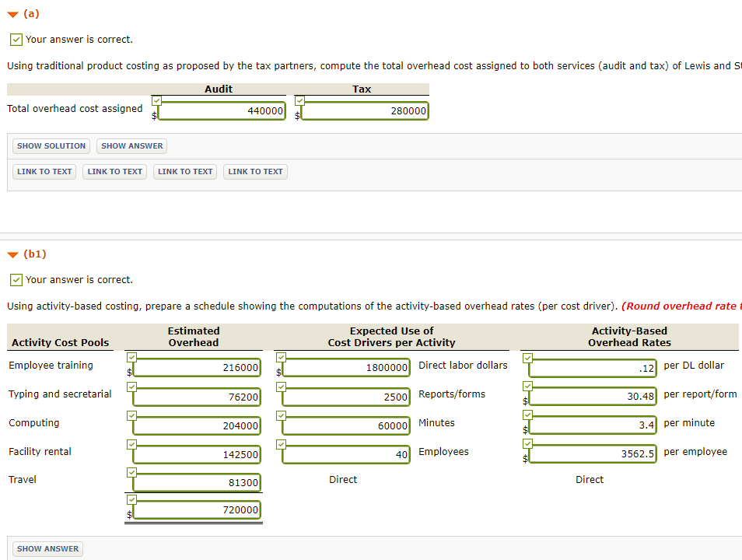Click Show Answer button below the ABC schedule
The width and height of the screenshot is (742, 560).
(47, 548)
